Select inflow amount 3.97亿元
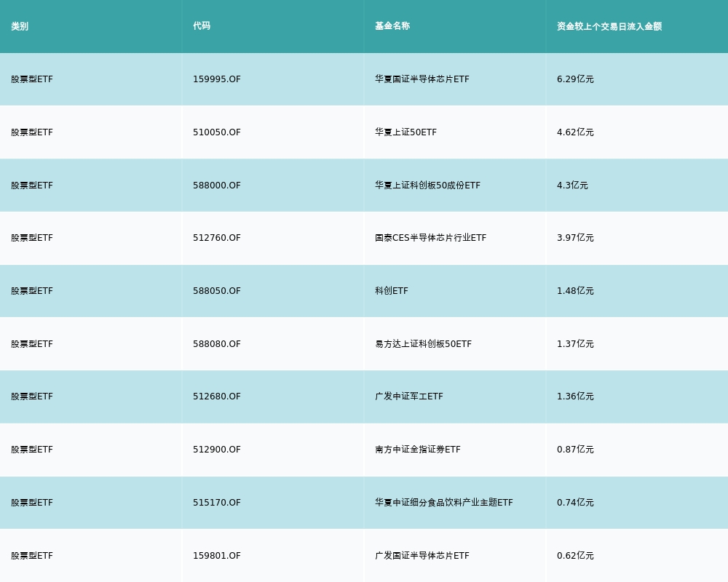 point(575,238)
